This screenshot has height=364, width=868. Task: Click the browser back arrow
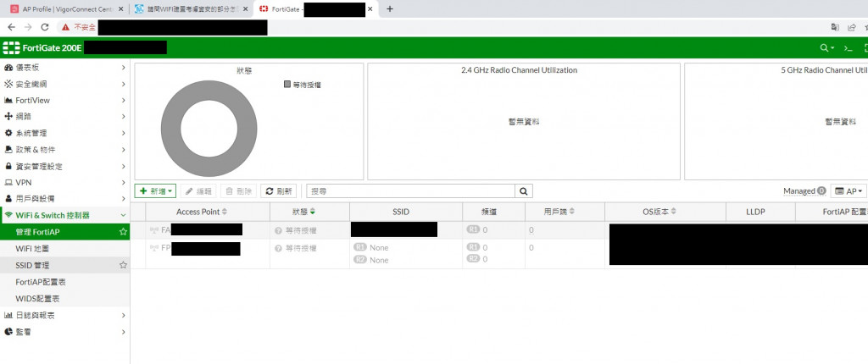click(11, 26)
